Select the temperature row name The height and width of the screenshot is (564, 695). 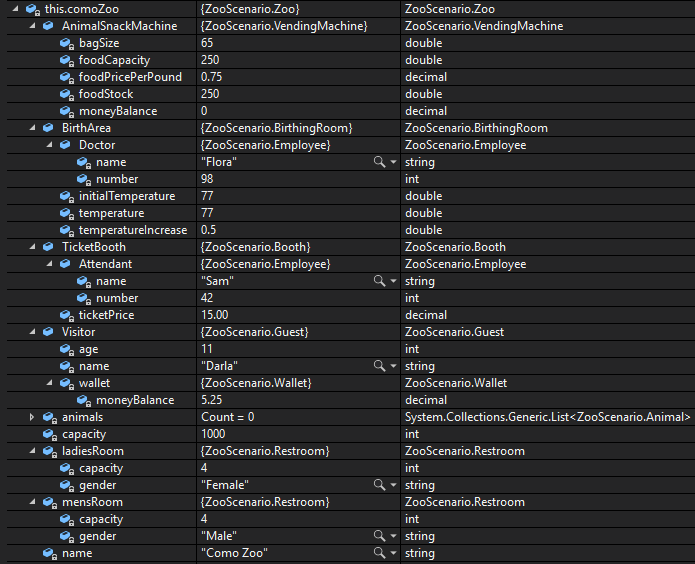click(111, 213)
